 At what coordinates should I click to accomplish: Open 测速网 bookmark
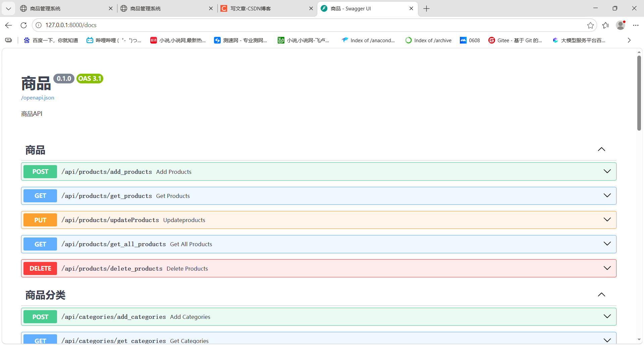tap(241, 40)
